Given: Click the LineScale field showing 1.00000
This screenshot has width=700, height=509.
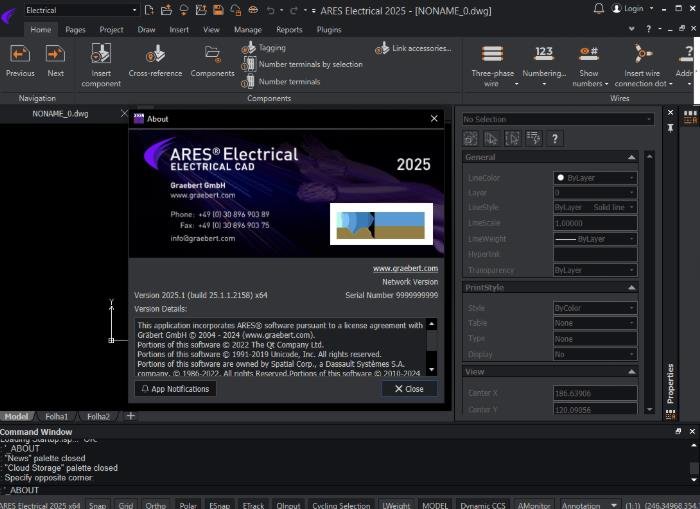Looking at the screenshot, I should [x=595, y=223].
